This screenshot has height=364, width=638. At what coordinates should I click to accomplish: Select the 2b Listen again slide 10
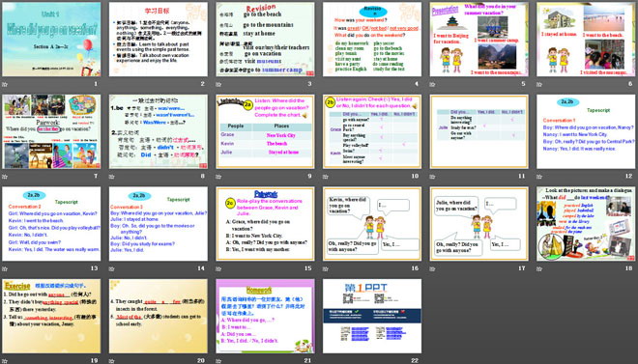[372, 131]
